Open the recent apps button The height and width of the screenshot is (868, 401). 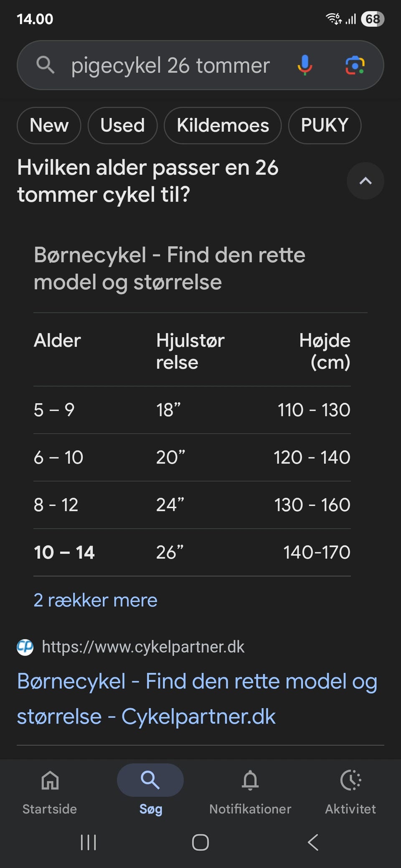(88, 842)
